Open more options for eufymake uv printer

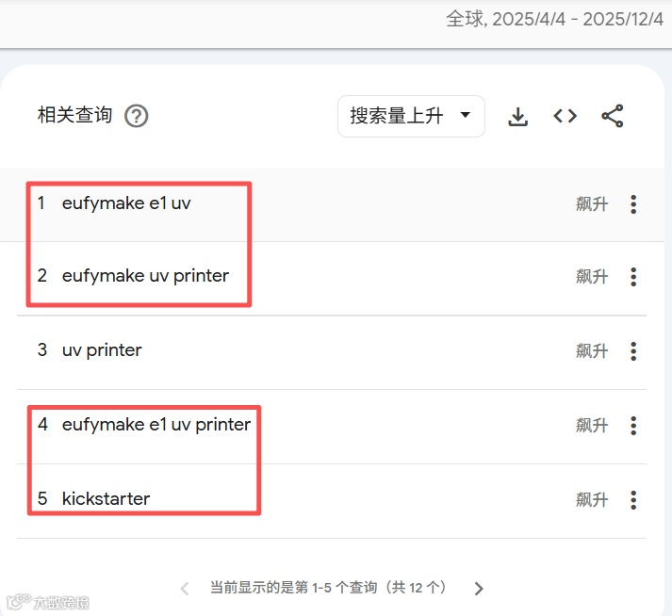click(x=633, y=277)
